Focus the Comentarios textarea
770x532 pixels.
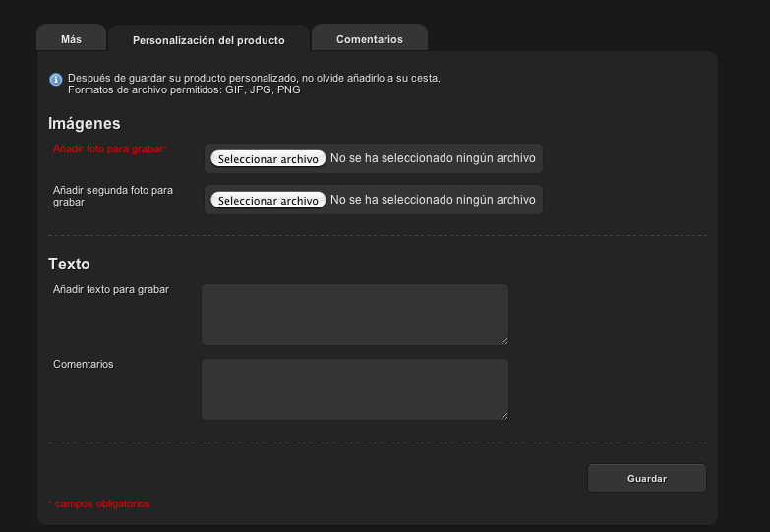point(354,388)
